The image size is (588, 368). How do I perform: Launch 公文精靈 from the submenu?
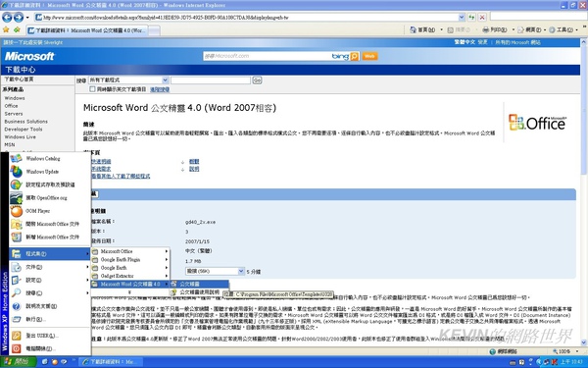click(199, 285)
